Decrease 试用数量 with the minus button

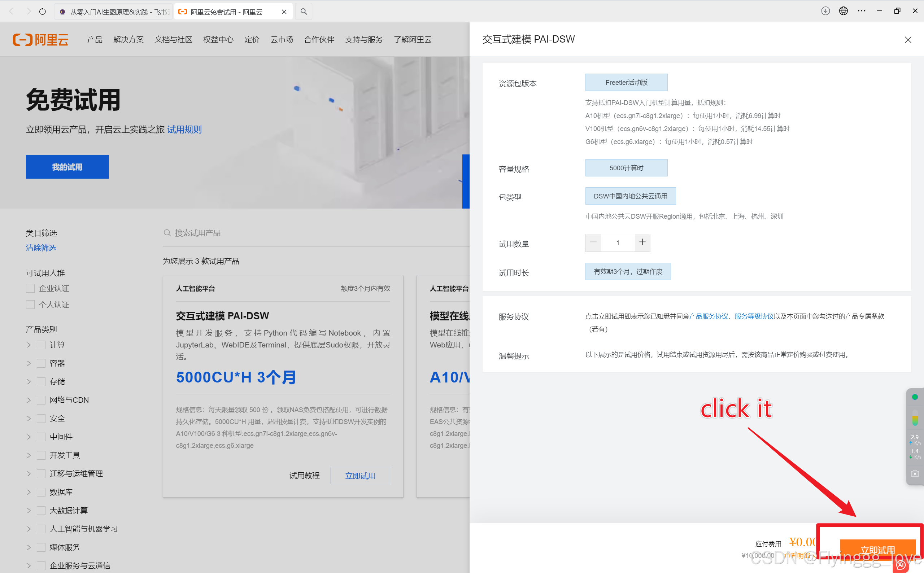click(x=593, y=242)
